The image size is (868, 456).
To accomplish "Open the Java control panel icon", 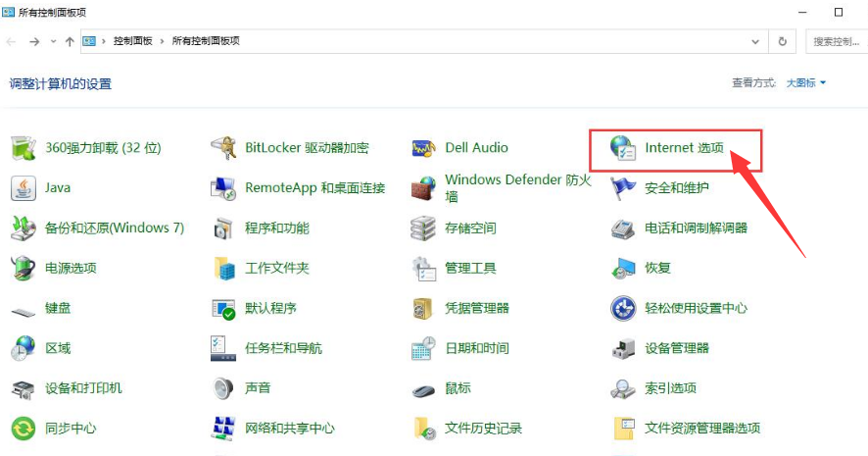I will [x=24, y=187].
